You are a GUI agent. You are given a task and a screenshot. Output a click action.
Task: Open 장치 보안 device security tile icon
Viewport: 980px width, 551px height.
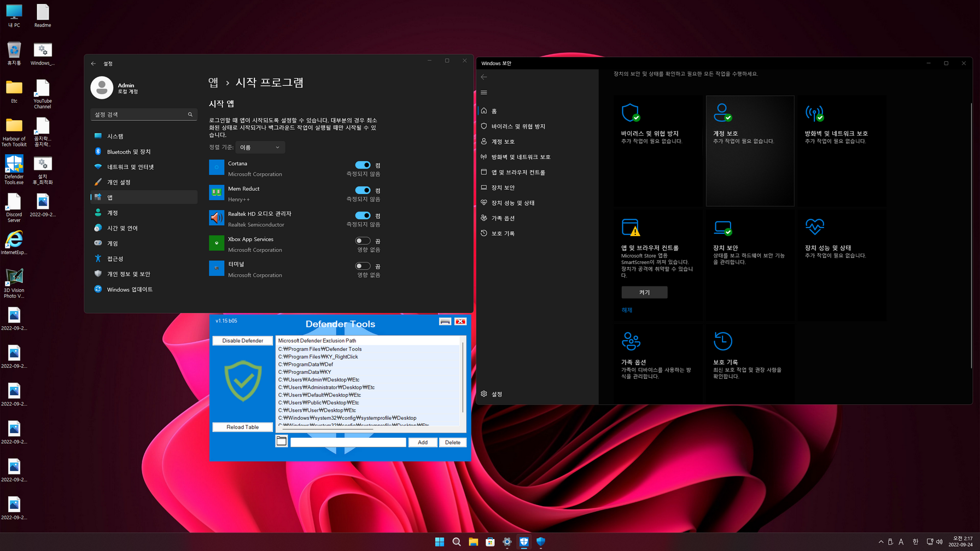point(722,227)
